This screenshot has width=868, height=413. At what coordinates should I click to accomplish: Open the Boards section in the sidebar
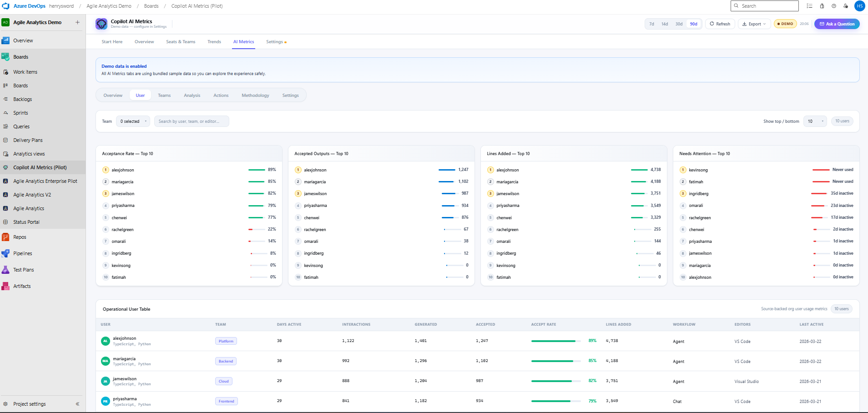(20, 56)
